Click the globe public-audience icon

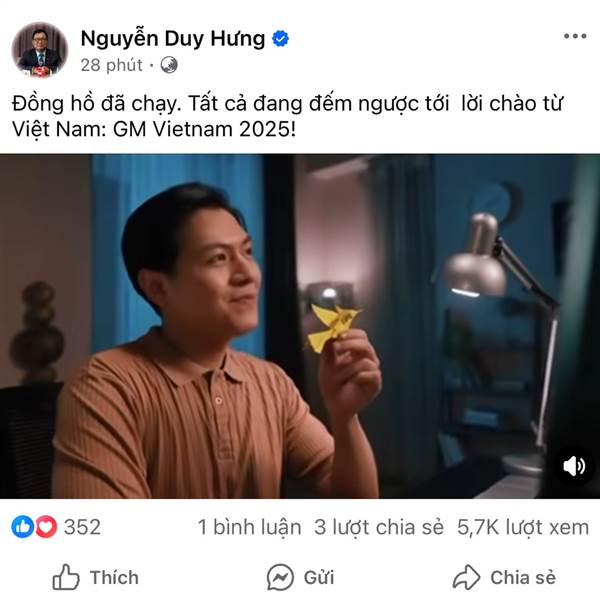(169, 65)
